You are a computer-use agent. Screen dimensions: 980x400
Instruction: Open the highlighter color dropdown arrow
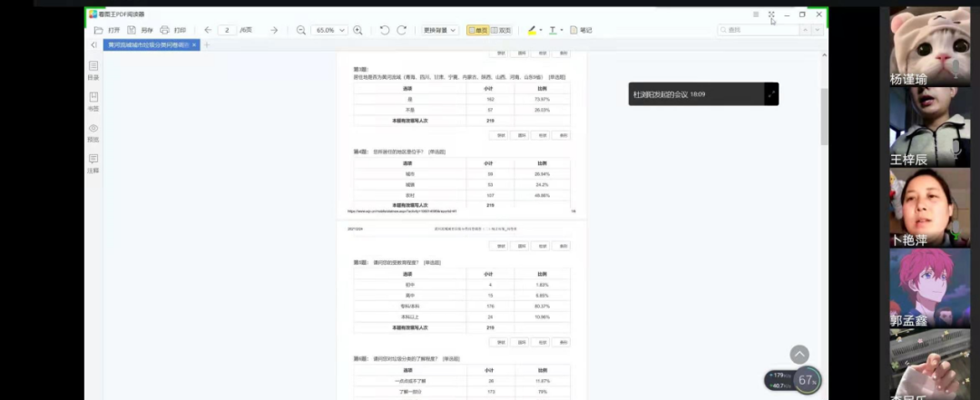point(541,30)
